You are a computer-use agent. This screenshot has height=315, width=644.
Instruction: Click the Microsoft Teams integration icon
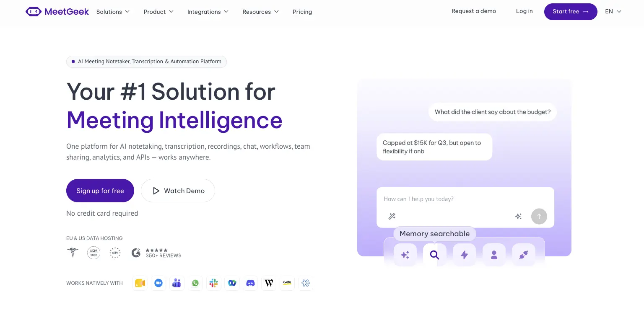[177, 283]
